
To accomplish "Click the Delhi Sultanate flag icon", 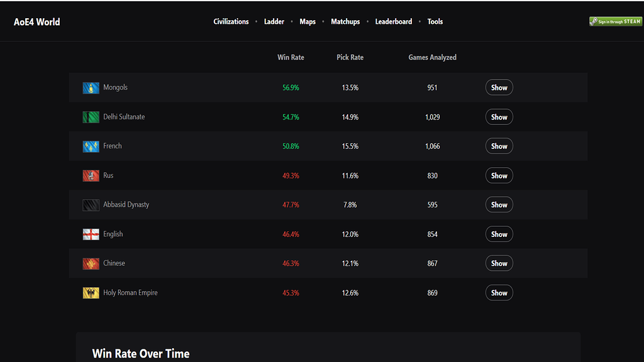I will tap(91, 118).
